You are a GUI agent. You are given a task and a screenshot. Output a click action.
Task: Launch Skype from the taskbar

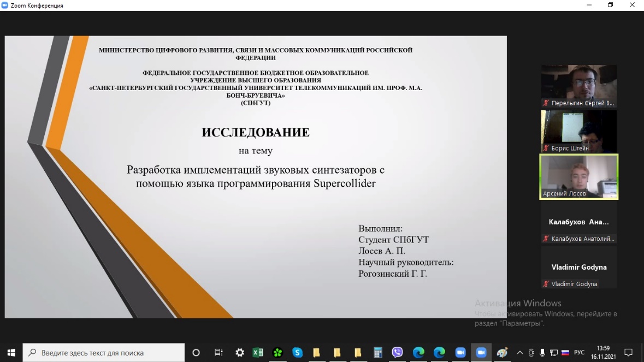[x=297, y=353]
